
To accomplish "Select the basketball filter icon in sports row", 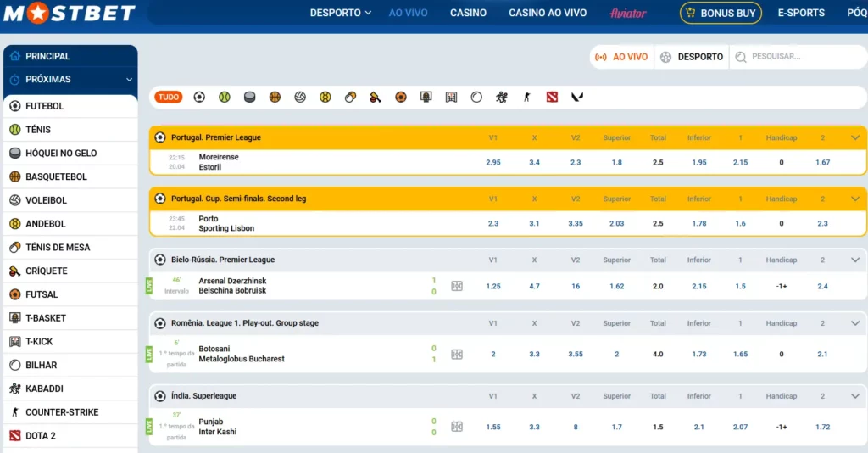I will tap(275, 98).
